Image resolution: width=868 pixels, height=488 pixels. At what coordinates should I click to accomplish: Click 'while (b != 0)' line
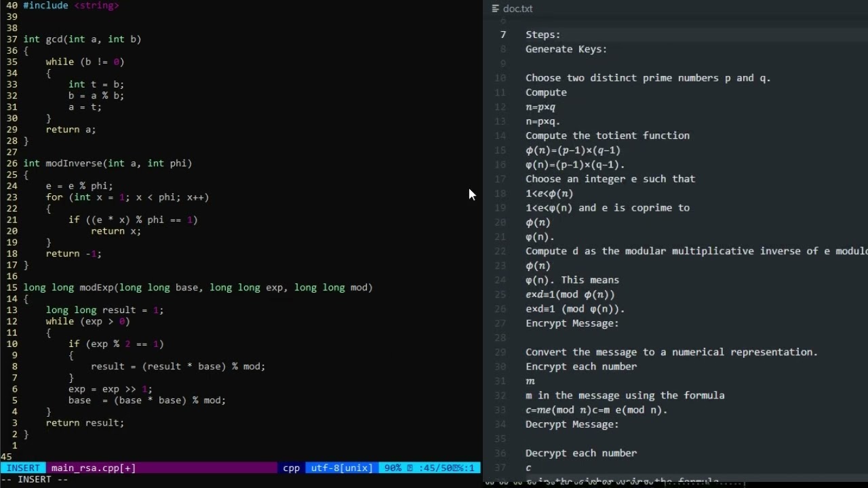coord(85,62)
